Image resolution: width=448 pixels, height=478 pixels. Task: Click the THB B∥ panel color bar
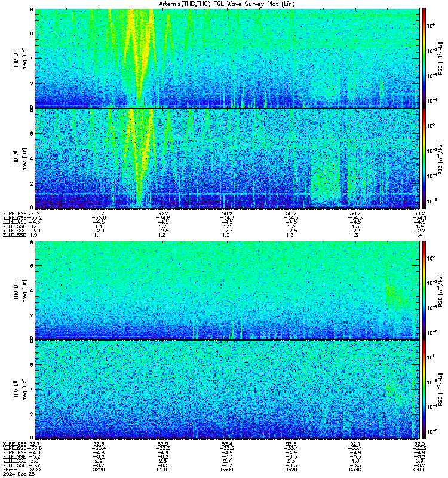tap(424, 159)
